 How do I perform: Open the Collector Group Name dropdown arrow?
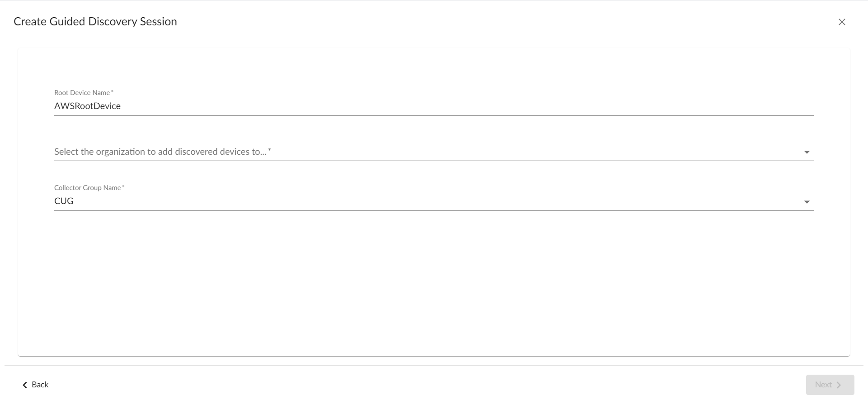point(807,202)
